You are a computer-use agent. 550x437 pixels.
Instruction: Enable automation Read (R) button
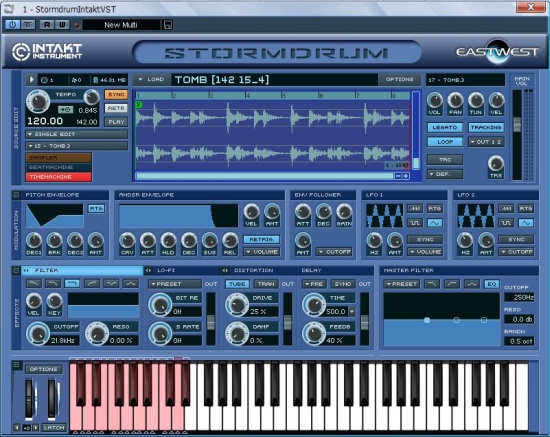point(47,25)
